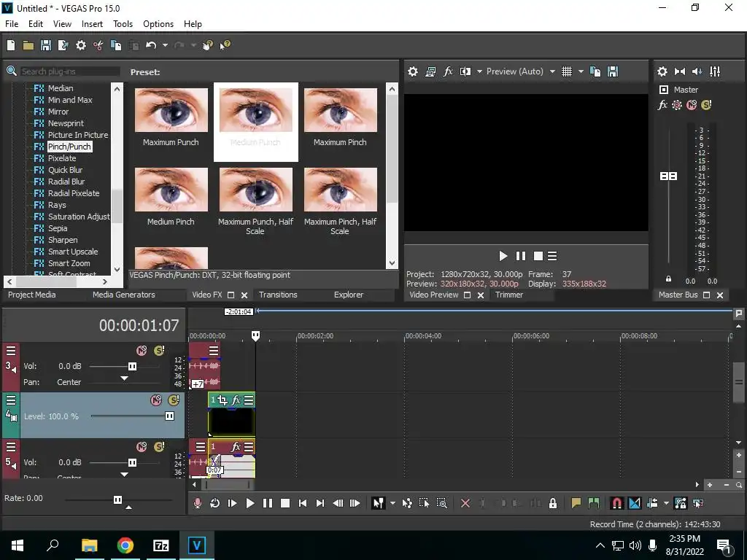
Task: Open Video Preview project settings gear
Action: click(x=413, y=71)
